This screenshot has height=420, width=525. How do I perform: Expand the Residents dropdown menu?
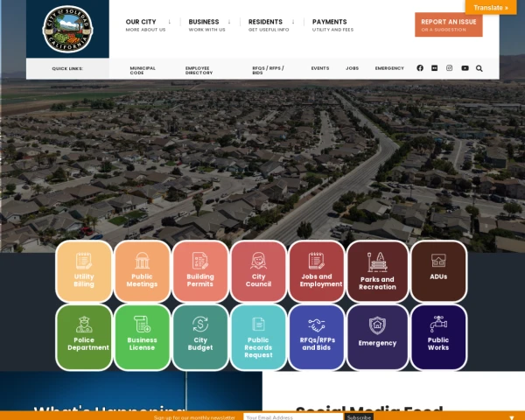click(270, 24)
